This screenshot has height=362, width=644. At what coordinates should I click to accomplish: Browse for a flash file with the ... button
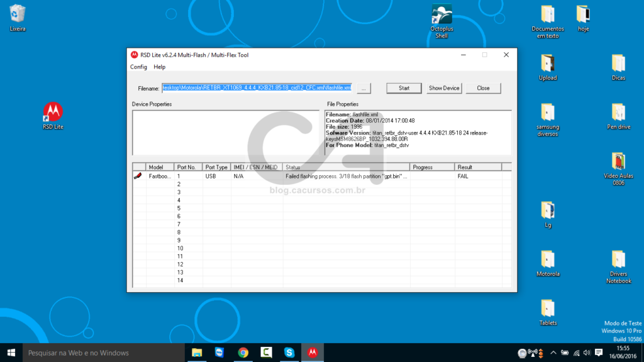(364, 88)
